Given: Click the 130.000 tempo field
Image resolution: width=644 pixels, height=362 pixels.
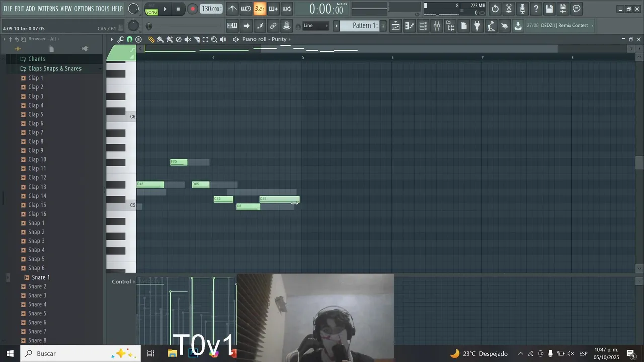Looking at the screenshot, I should (x=211, y=9).
